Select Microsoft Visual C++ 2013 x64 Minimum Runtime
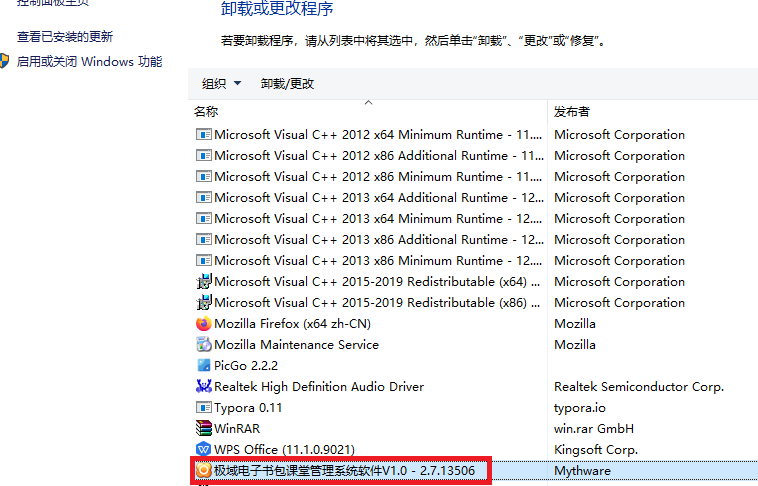 tap(378, 219)
